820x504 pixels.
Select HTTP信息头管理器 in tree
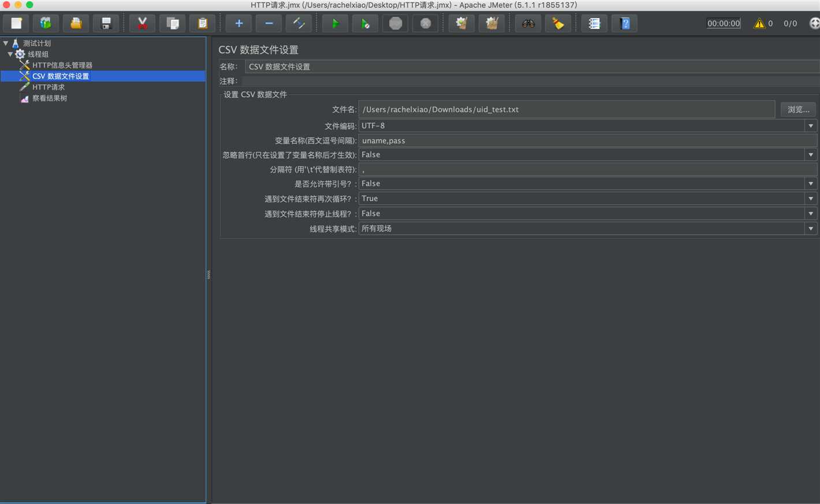click(62, 65)
